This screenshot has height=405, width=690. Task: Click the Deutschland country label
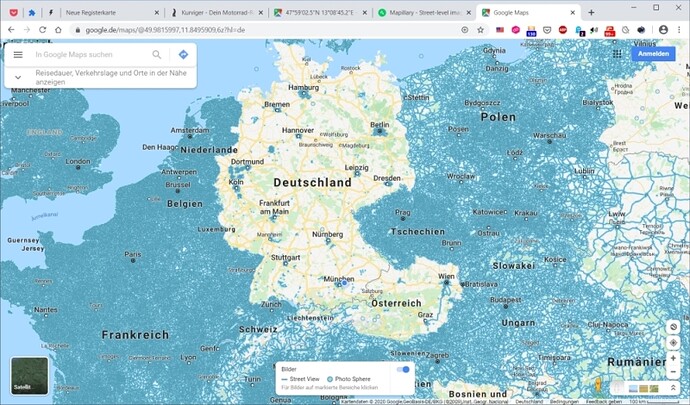click(312, 182)
